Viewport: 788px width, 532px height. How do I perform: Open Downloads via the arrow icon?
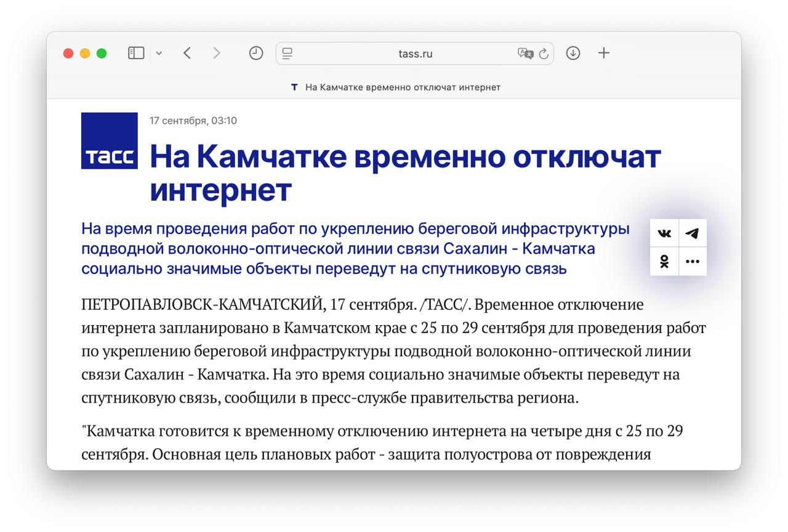click(573, 53)
